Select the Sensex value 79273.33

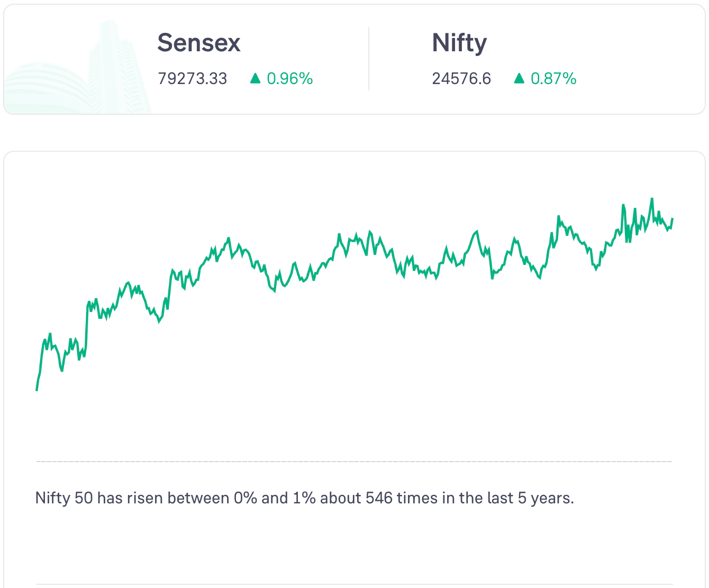click(x=193, y=79)
